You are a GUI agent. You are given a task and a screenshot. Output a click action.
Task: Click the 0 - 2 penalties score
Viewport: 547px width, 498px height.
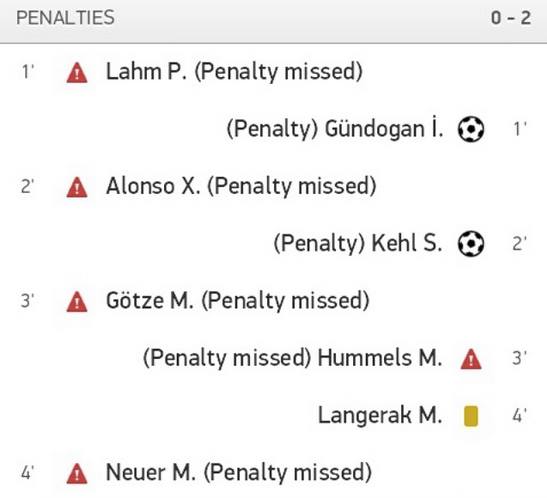click(511, 18)
